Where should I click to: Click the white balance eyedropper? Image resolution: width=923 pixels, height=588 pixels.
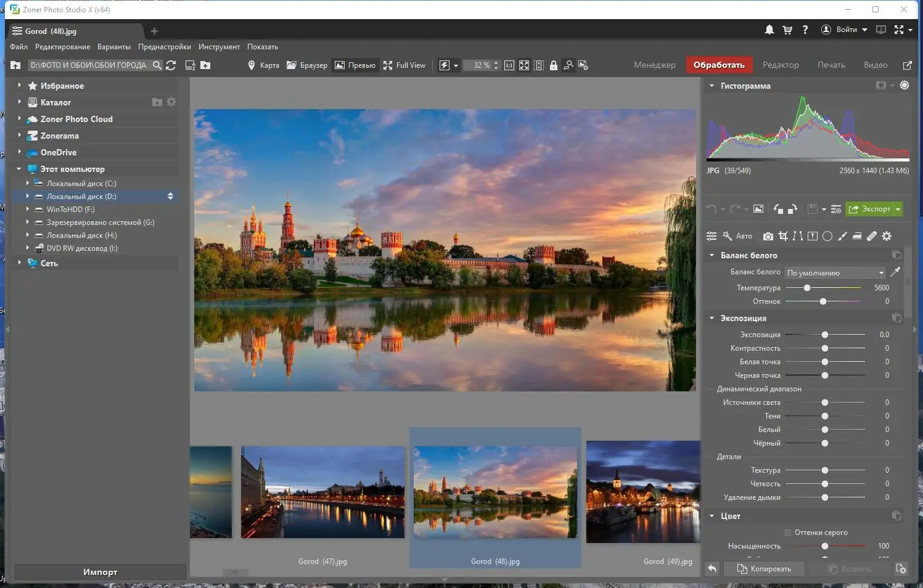(x=895, y=272)
